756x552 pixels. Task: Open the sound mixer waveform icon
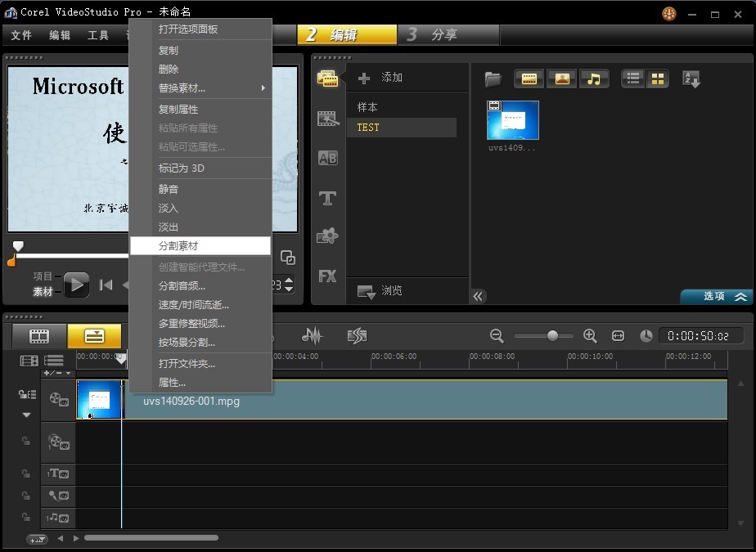pyautogui.click(x=312, y=335)
